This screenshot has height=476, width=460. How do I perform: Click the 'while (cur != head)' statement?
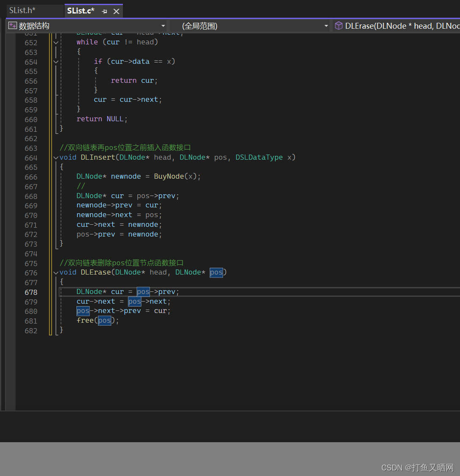[x=117, y=42]
